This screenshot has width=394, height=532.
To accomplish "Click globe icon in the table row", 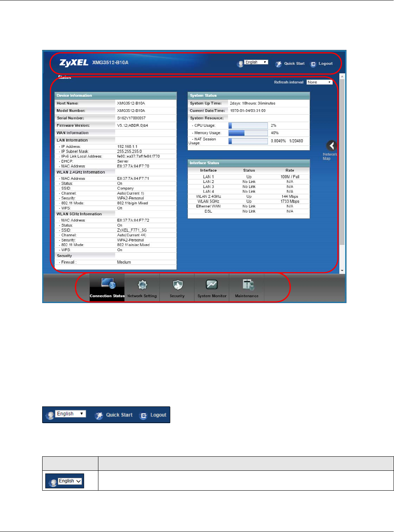I will click(x=52, y=483).
